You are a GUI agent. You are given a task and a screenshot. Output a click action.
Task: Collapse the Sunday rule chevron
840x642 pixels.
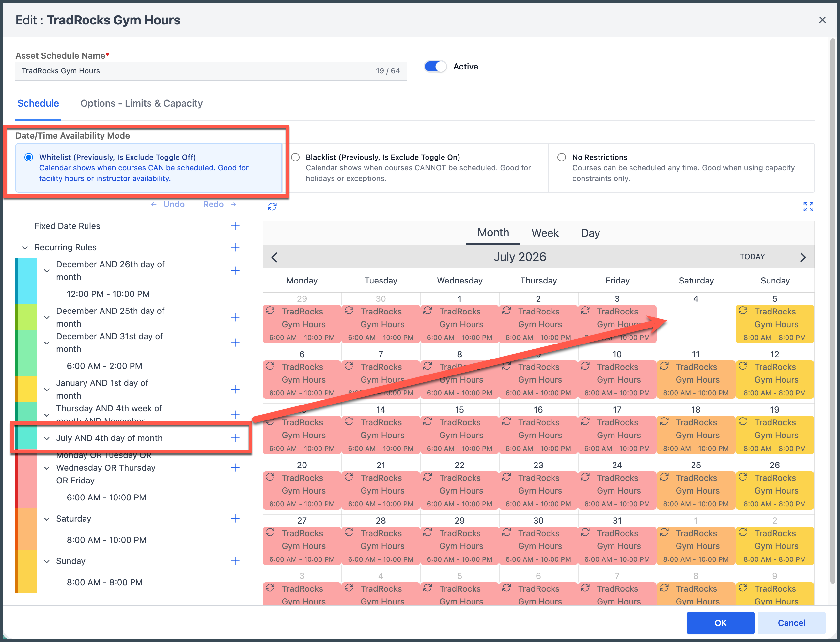[47, 561]
